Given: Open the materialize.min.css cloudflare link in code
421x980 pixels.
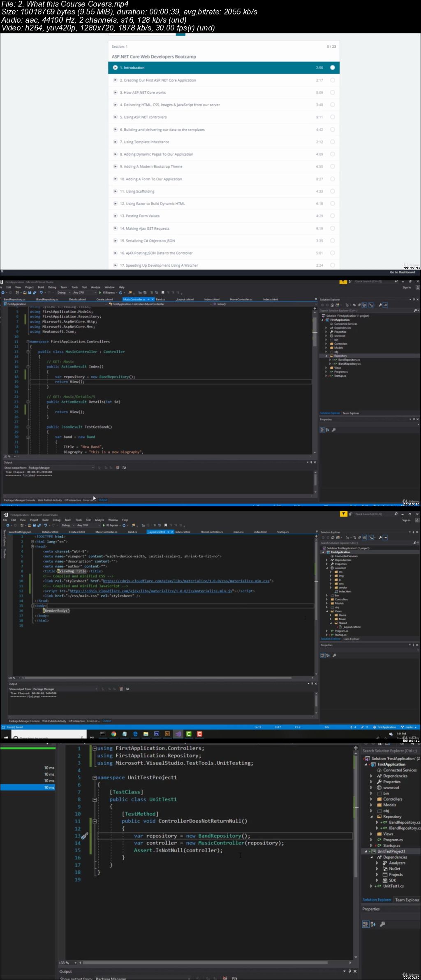Looking at the screenshot, I should click(186, 581).
